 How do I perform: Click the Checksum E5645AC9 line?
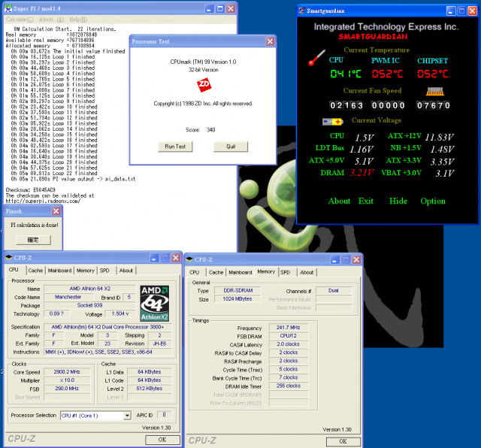[x=30, y=190]
